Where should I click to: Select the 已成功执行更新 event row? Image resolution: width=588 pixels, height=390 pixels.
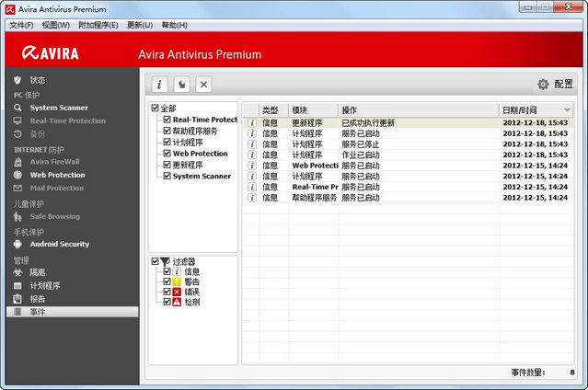pos(368,122)
